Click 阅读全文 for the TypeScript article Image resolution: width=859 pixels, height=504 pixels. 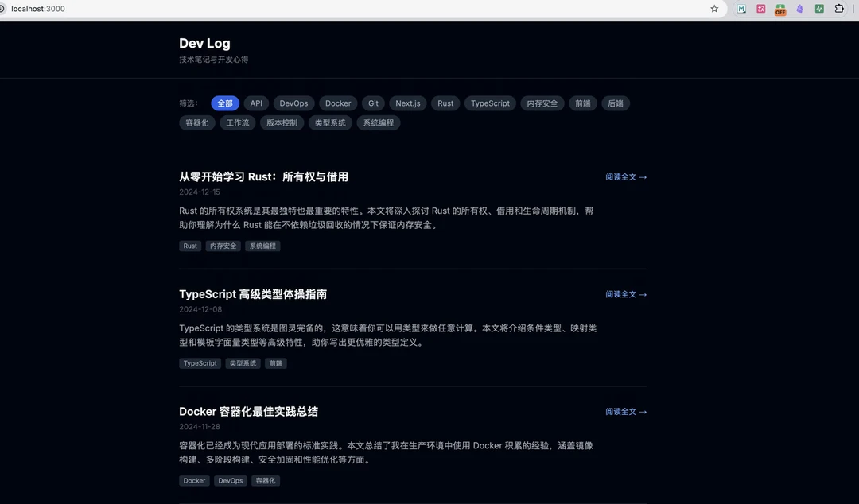pos(626,294)
